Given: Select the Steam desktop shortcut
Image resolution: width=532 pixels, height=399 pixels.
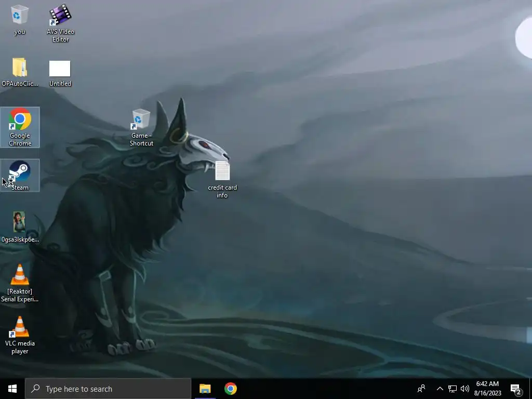Looking at the screenshot, I should pyautogui.click(x=20, y=176).
